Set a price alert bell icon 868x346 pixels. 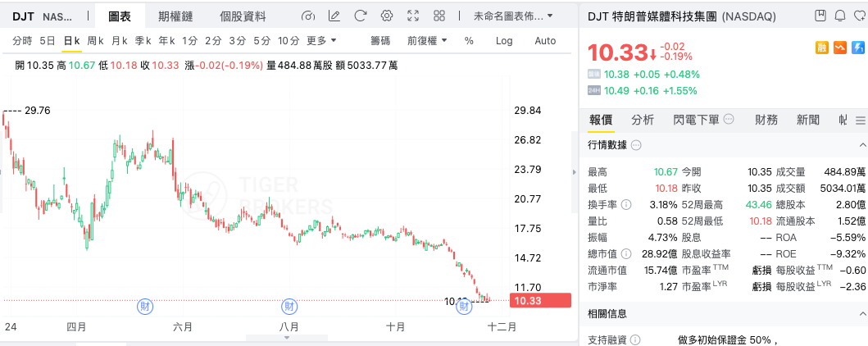840,16
